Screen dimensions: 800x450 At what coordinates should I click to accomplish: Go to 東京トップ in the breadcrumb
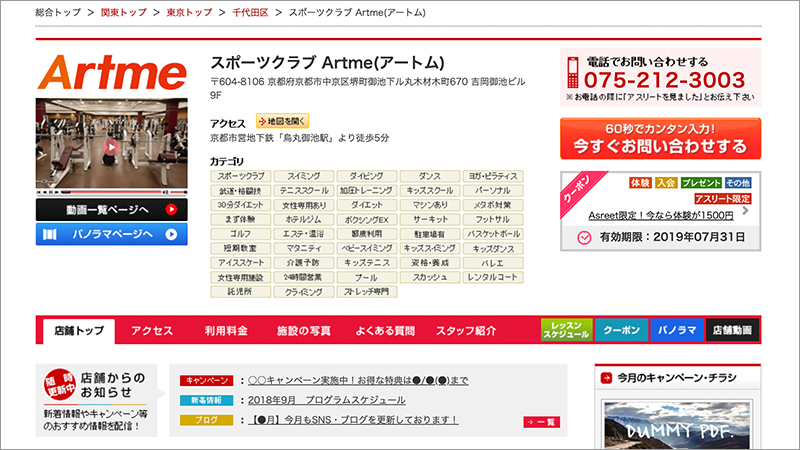click(189, 12)
